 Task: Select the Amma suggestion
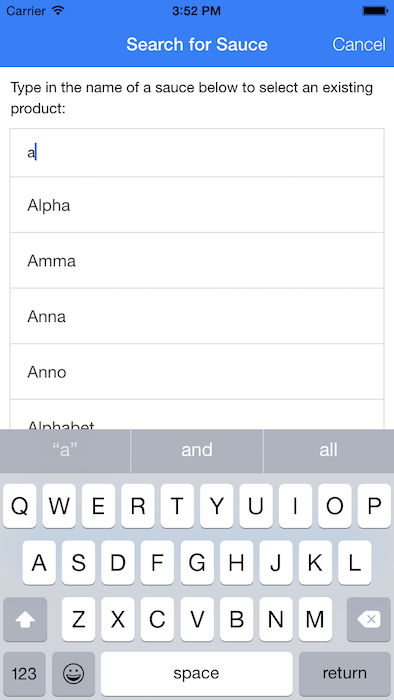pyautogui.click(x=197, y=261)
